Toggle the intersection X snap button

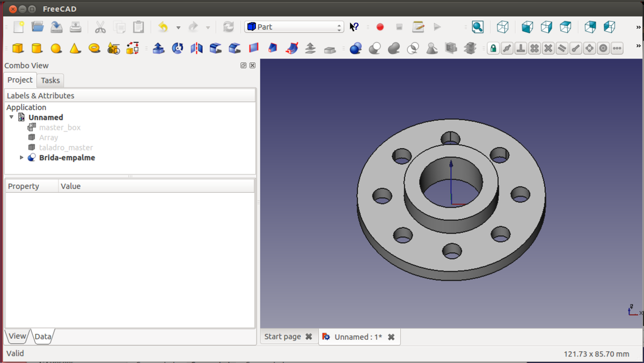[548, 48]
